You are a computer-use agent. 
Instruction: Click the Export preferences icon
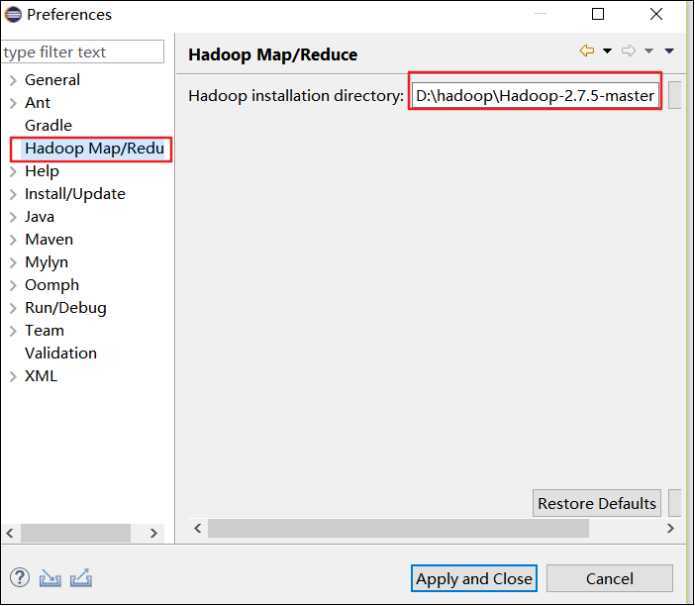pos(81,578)
